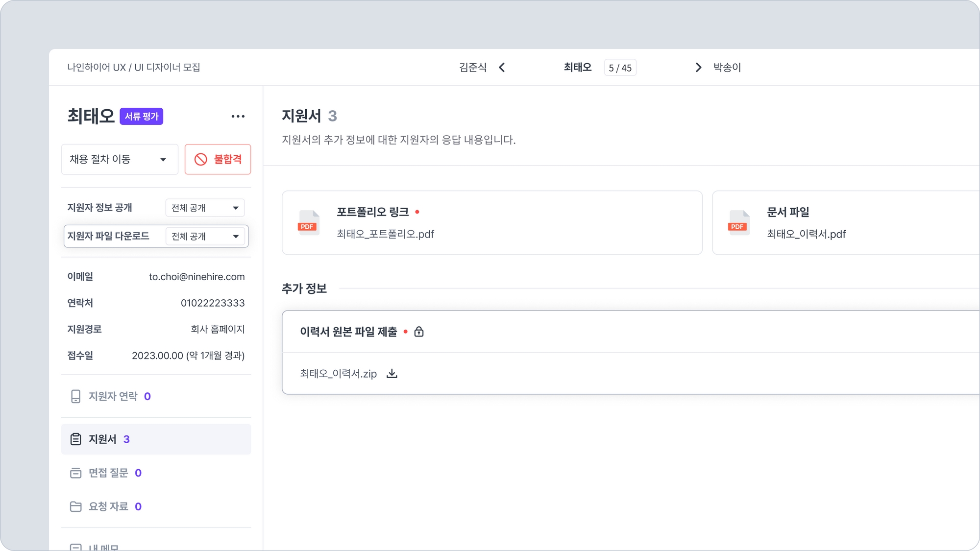Click the right chevron to next applicant

[698, 68]
